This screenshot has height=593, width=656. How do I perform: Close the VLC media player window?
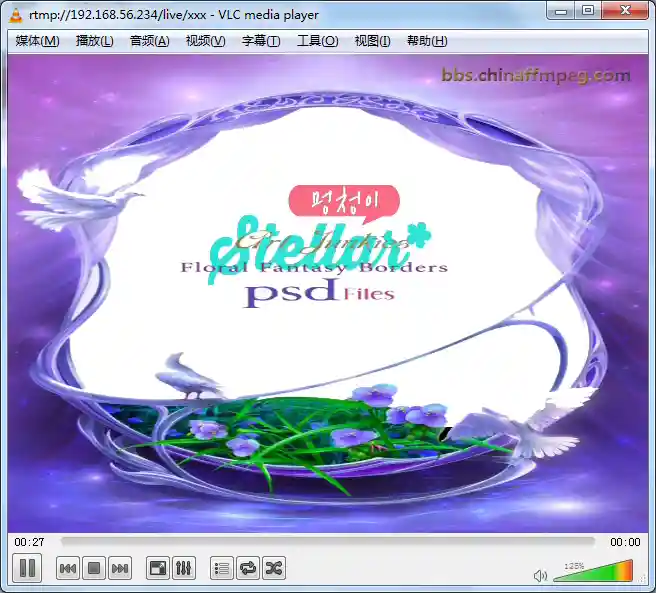coord(625,11)
